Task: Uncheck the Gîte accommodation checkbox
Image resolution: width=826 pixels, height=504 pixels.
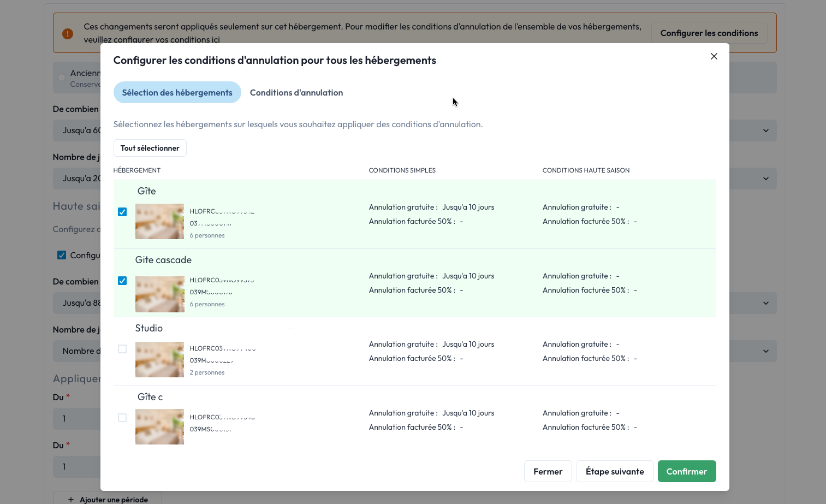Action: (x=122, y=212)
